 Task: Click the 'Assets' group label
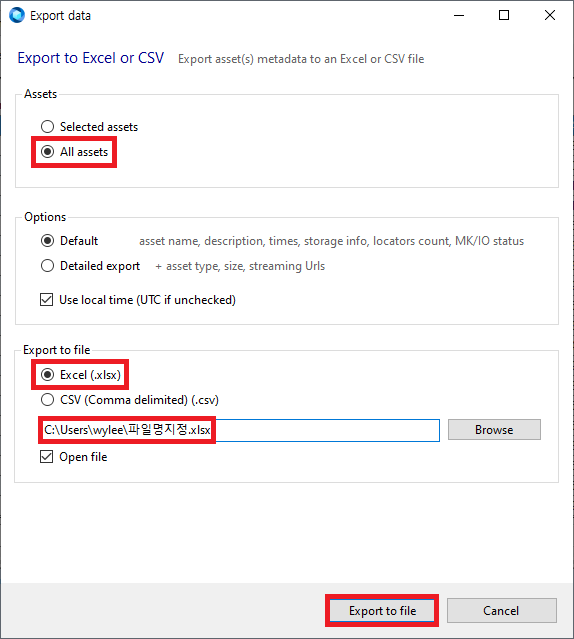click(x=40, y=94)
